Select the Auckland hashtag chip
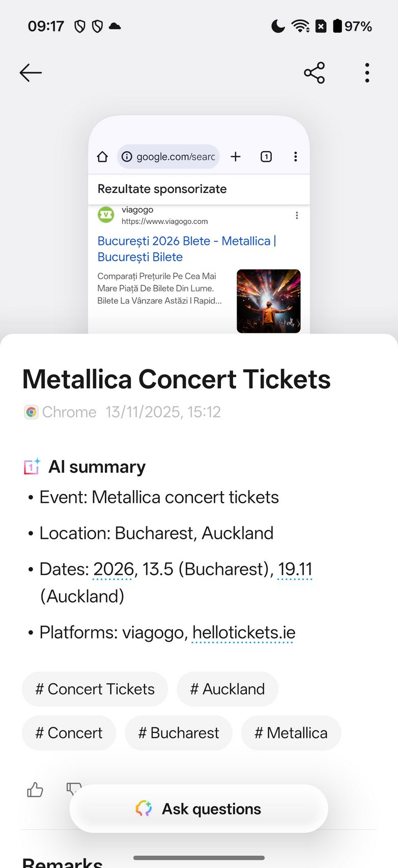This screenshot has height=868, width=398. tap(227, 689)
